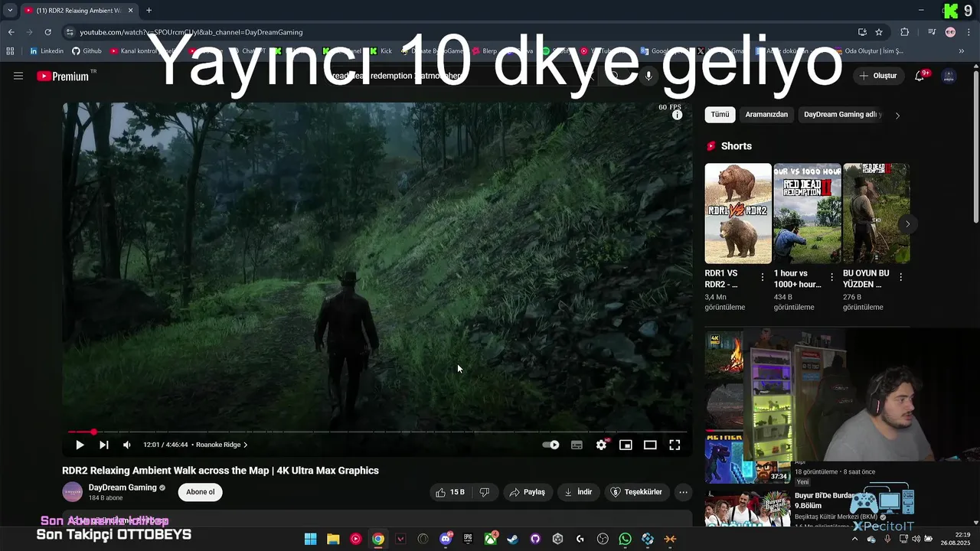Open more actions menu below video

click(x=683, y=492)
